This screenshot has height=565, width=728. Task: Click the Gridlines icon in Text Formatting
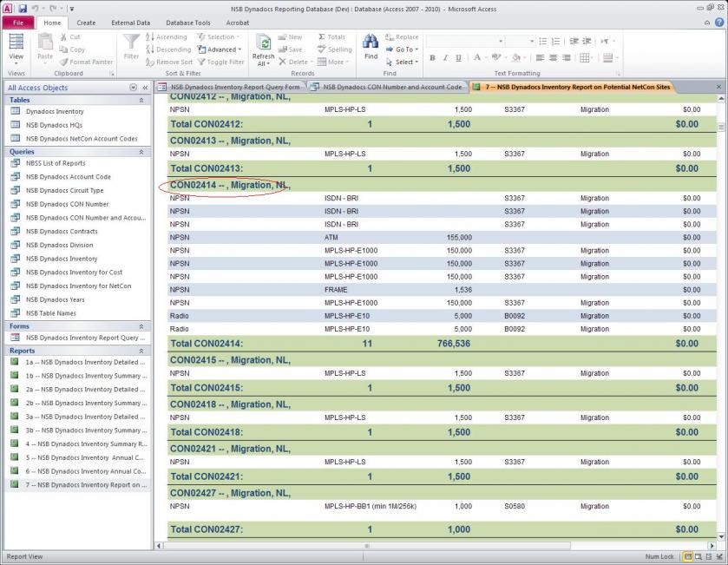point(586,57)
